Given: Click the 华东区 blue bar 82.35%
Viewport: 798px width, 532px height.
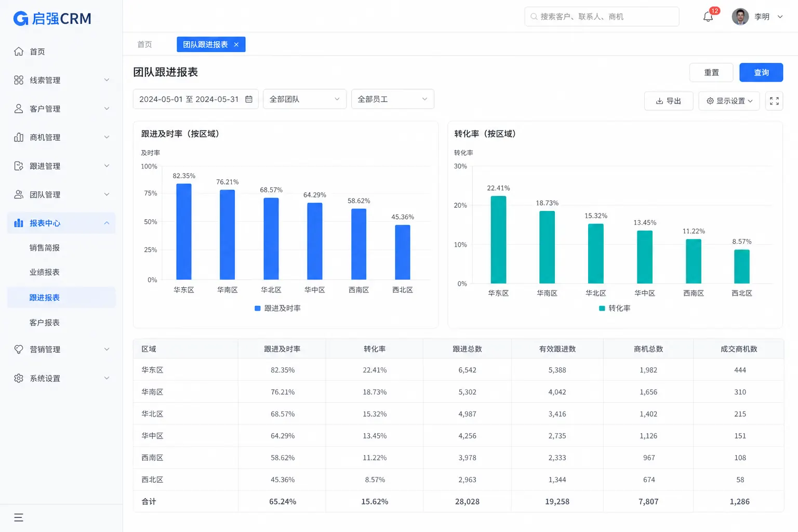Looking at the screenshot, I should pos(184,232).
